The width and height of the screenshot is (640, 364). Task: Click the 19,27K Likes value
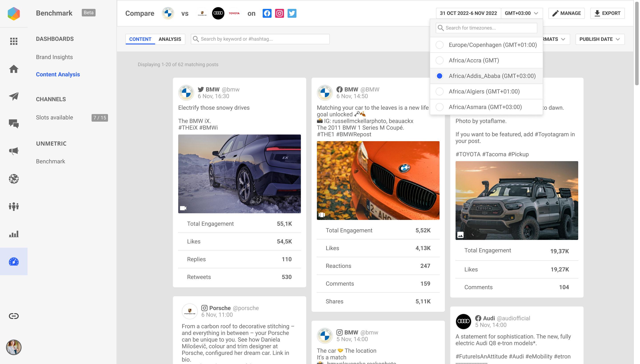[x=560, y=269]
